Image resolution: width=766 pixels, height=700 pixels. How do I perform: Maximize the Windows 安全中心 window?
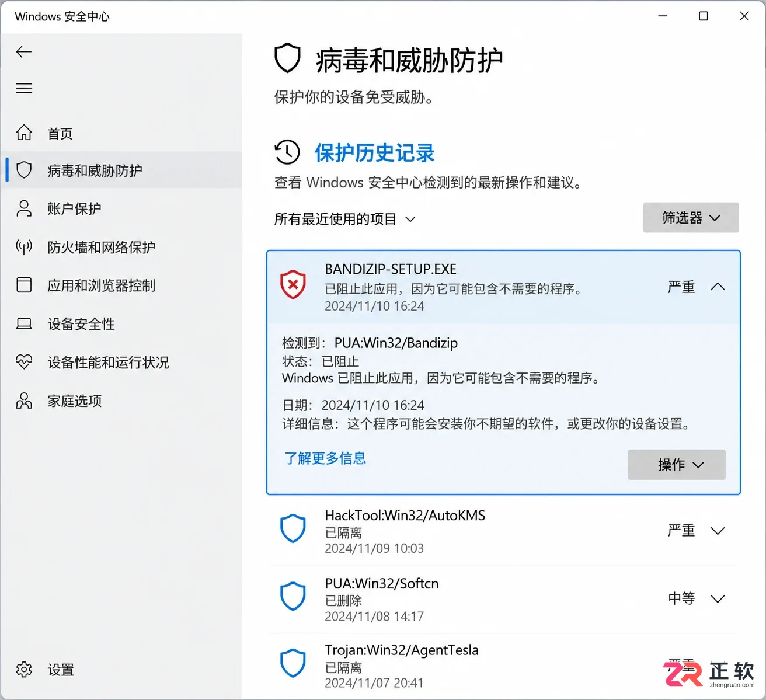pos(704,16)
